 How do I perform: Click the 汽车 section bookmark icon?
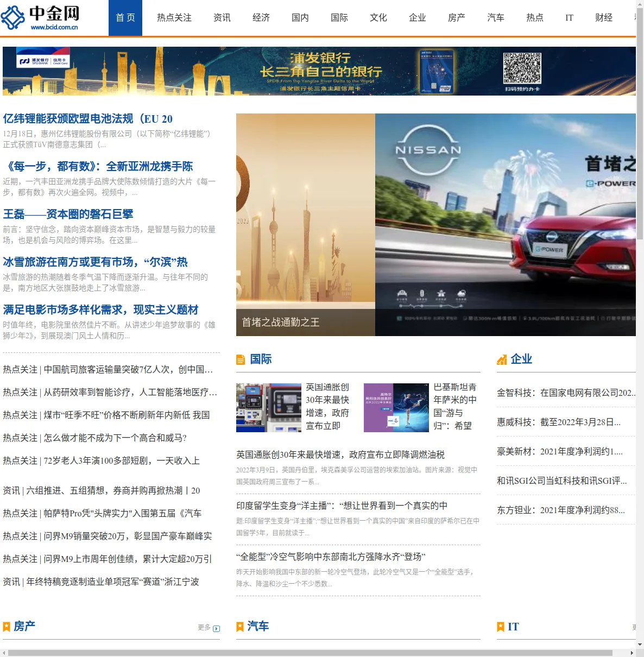(x=240, y=627)
